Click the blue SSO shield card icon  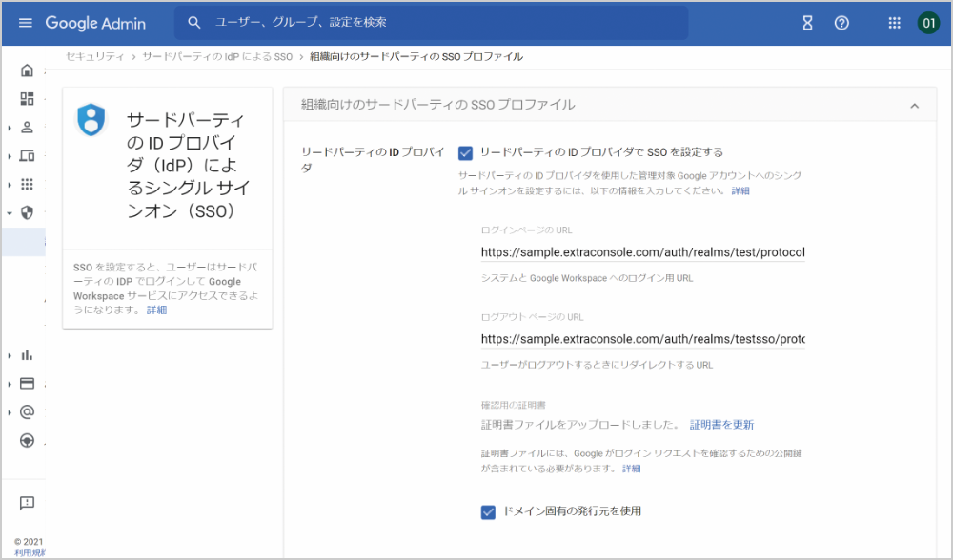91,119
